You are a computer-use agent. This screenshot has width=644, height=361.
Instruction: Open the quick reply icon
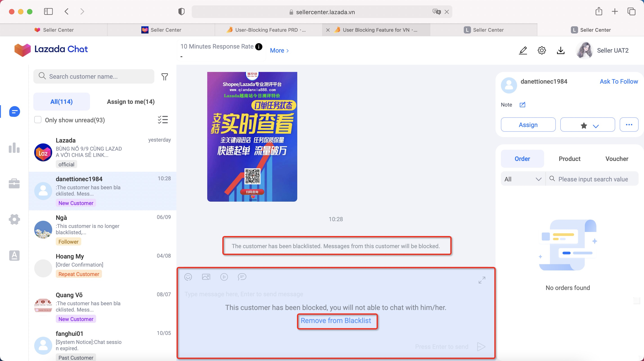point(242,277)
